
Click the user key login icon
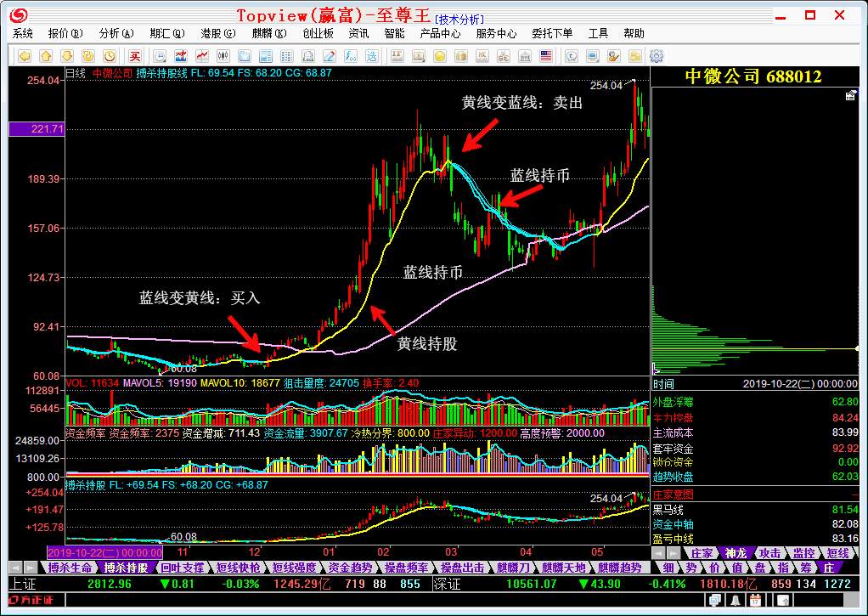[x=613, y=56]
